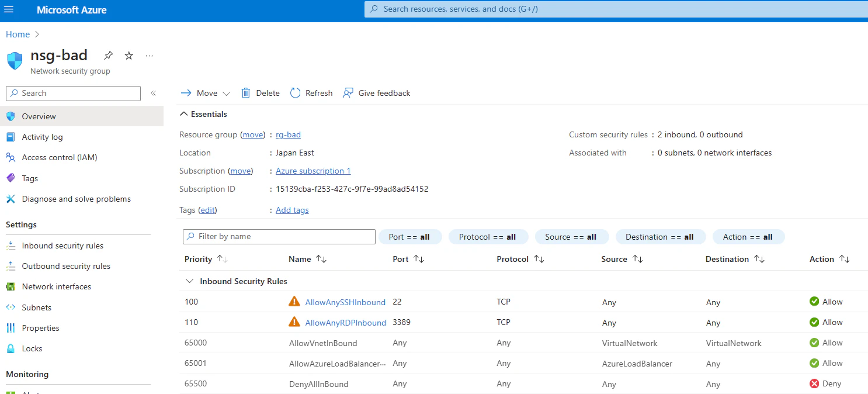
Task: Click the Destination == all filter pill
Action: pos(660,237)
